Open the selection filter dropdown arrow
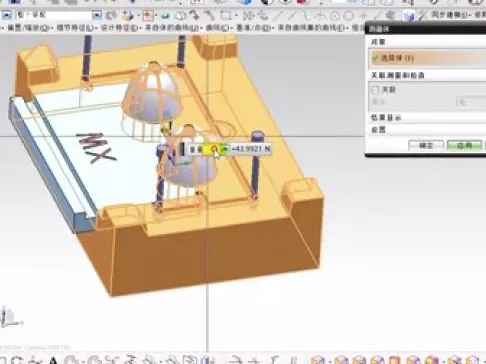The image size is (486, 364). 97,15
